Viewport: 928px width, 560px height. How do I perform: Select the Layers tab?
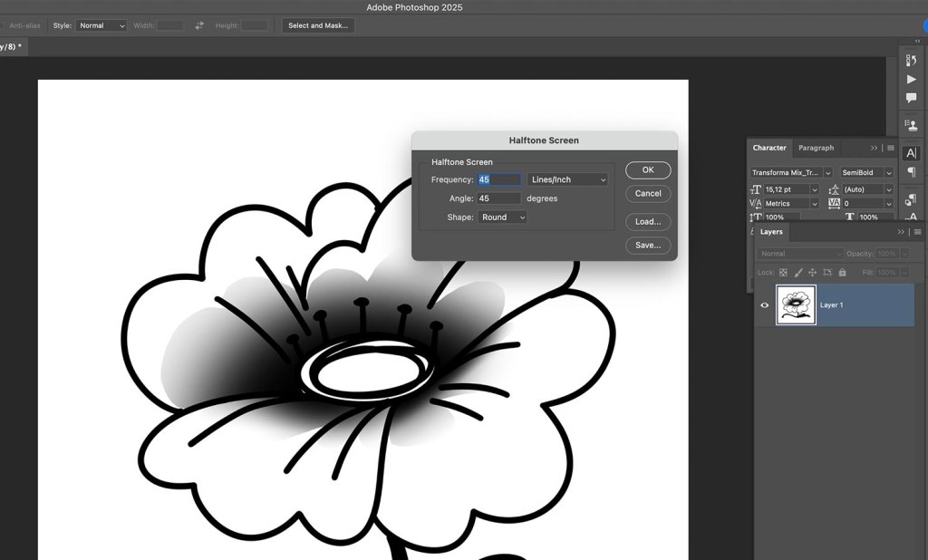coord(771,232)
